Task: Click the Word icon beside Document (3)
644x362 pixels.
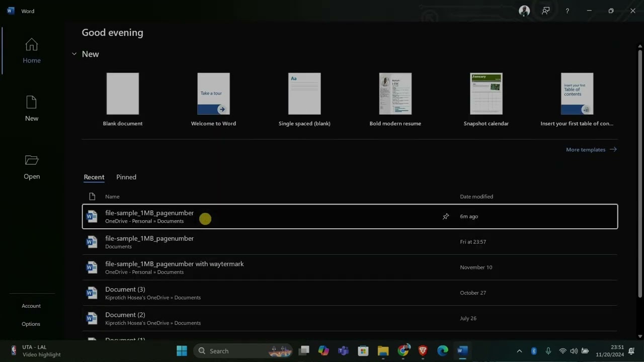Action: coord(92,293)
